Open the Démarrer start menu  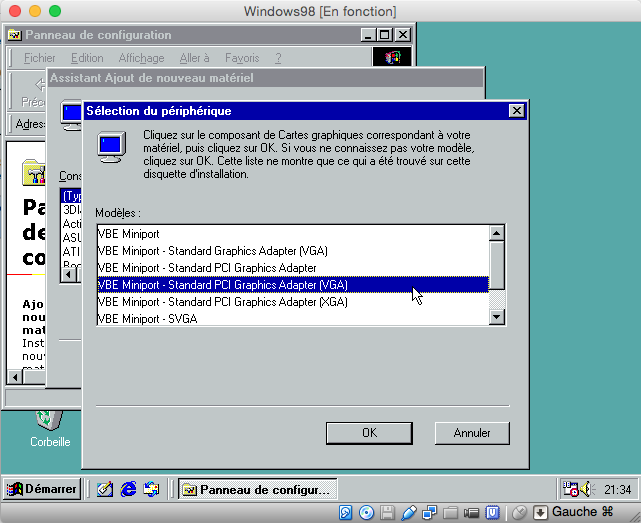coord(42,489)
